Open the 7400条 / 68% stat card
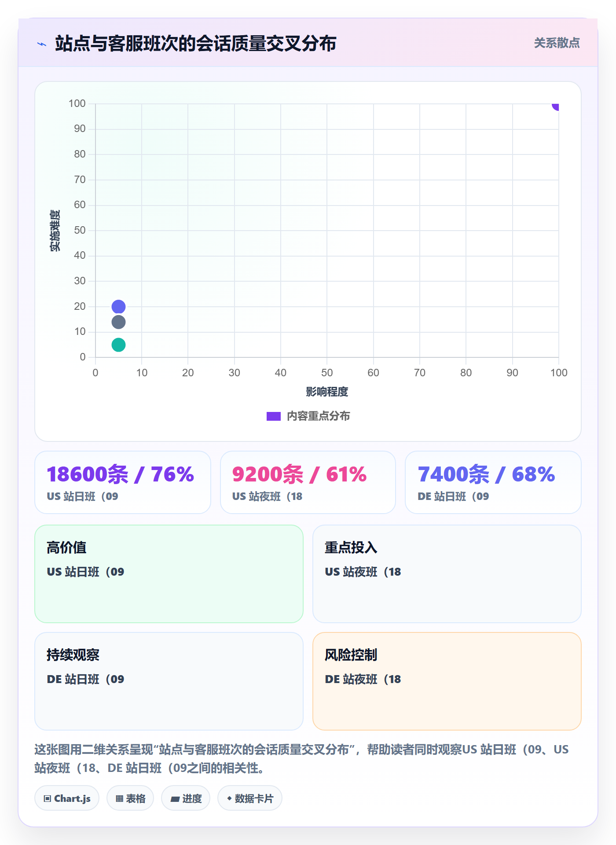The width and height of the screenshot is (616, 845). [x=493, y=482]
